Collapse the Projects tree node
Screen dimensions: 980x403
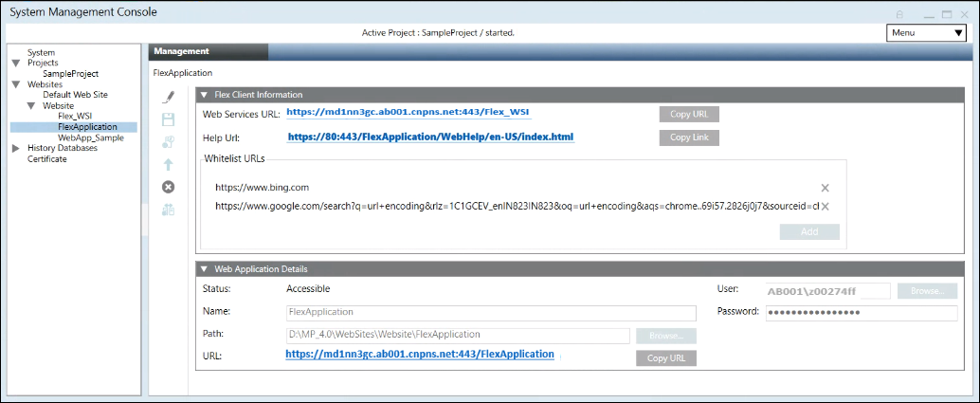(15, 64)
